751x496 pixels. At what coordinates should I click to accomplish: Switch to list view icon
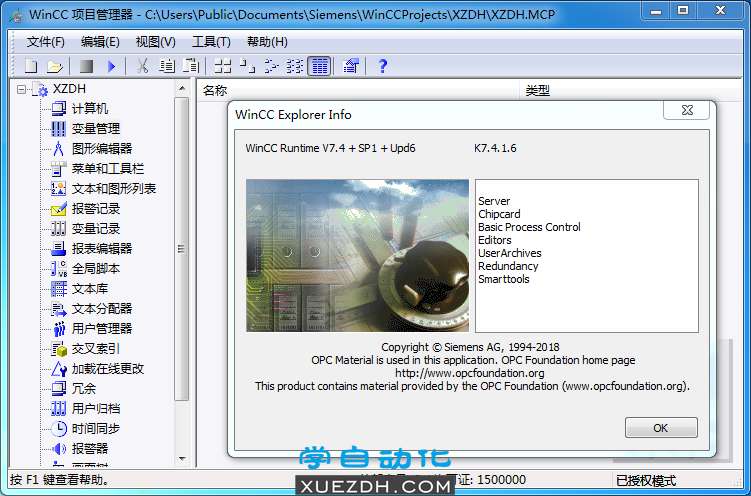pos(271,66)
